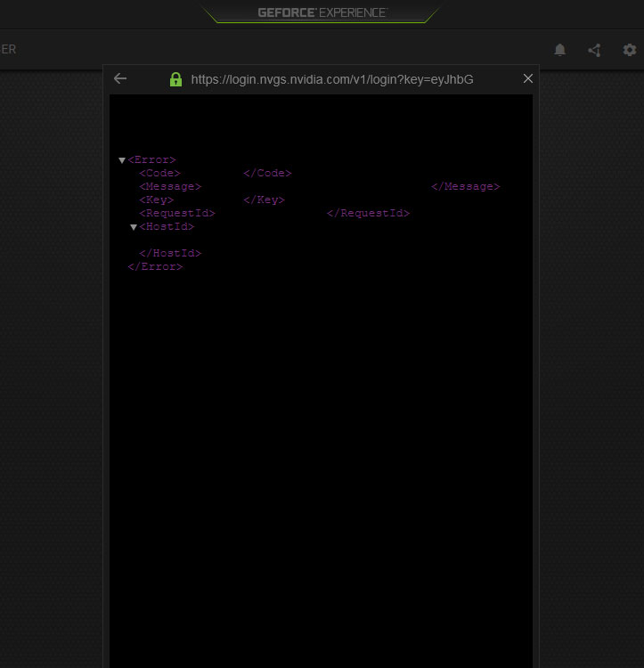Screen dimensions: 644x668
Task: Click the opening Error tag
Action: 151,159
